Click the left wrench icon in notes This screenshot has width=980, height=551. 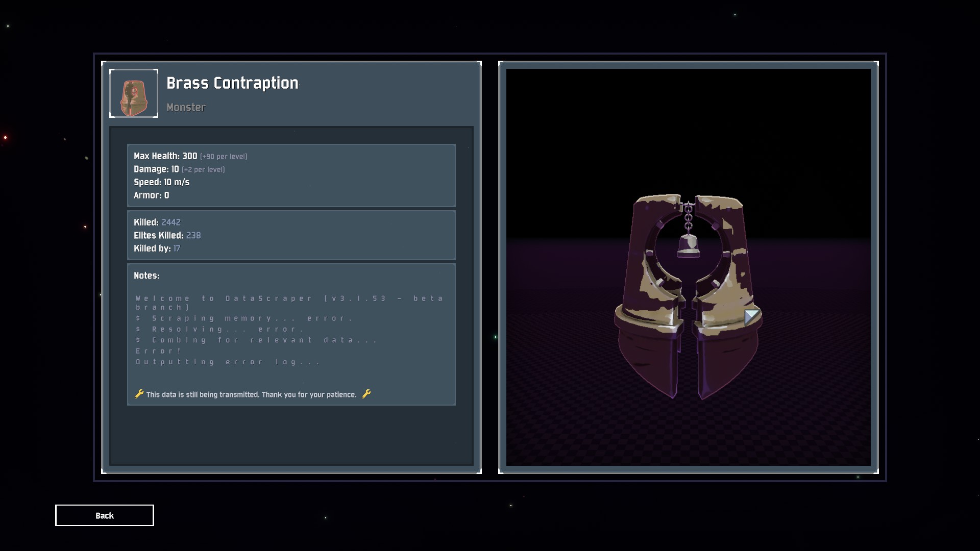click(139, 394)
